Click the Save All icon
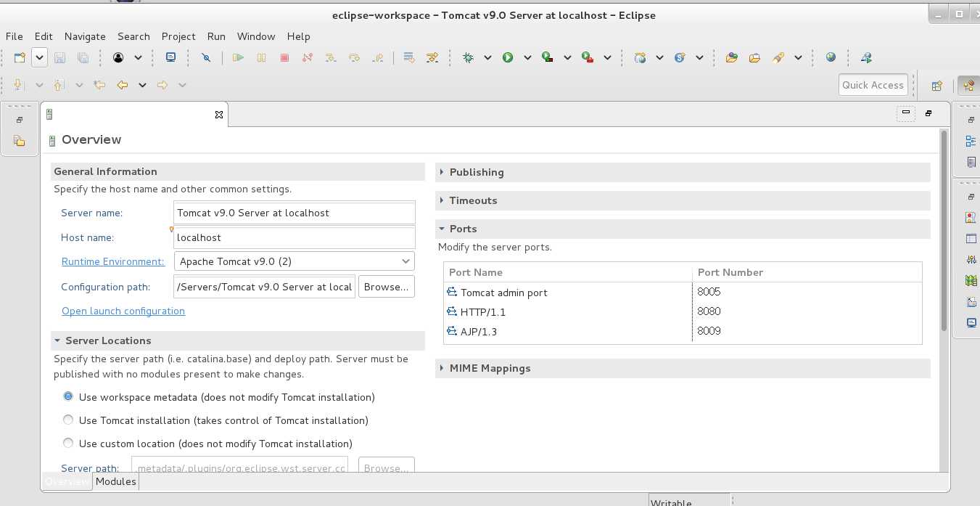 [x=83, y=57]
